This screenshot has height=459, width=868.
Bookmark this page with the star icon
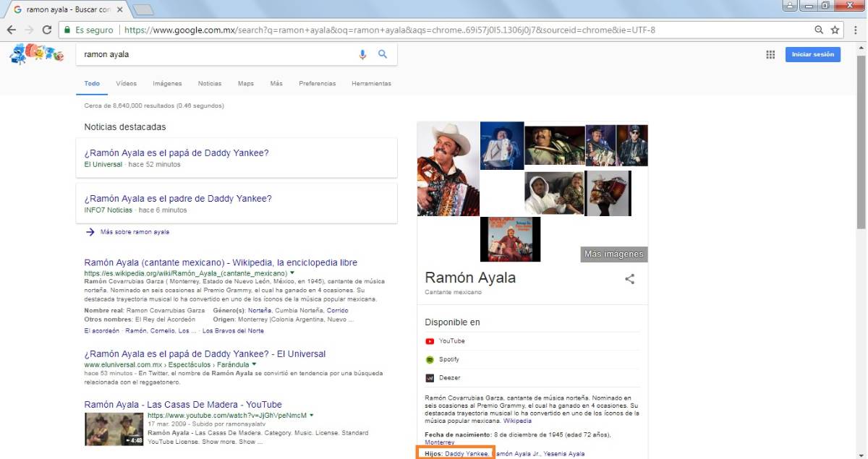pos(834,30)
